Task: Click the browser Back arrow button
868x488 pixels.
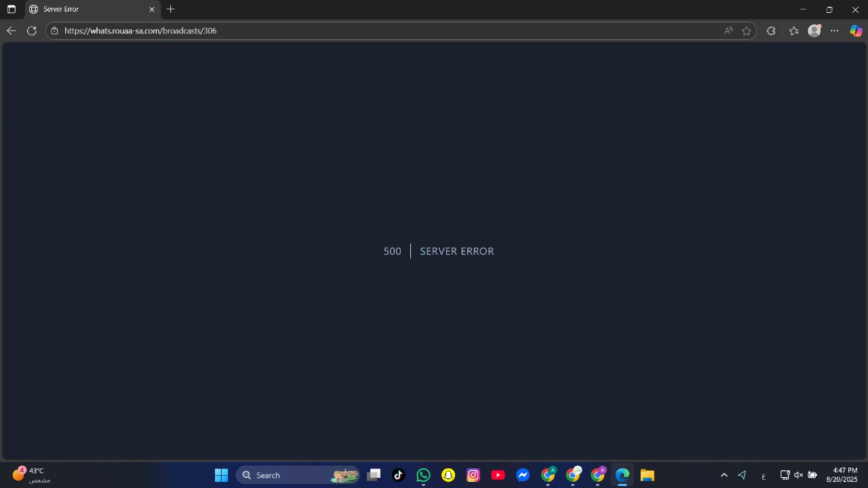Action: tap(11, 31)
